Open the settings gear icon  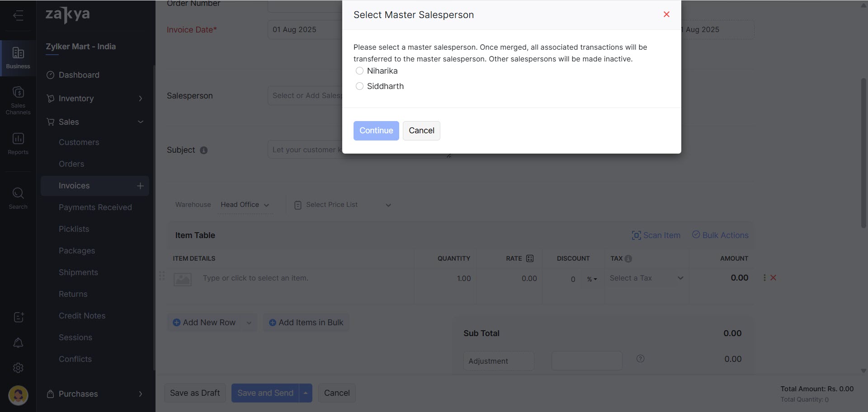point(18,368)
